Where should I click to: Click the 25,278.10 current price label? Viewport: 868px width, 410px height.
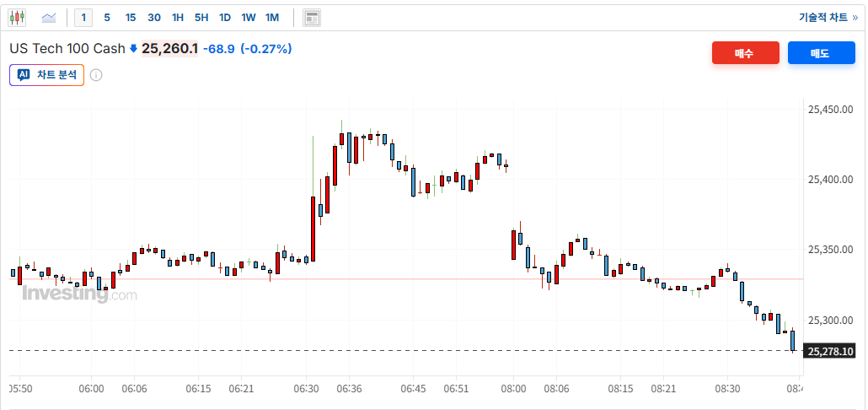pyautogui.click(x=830, y=351)
